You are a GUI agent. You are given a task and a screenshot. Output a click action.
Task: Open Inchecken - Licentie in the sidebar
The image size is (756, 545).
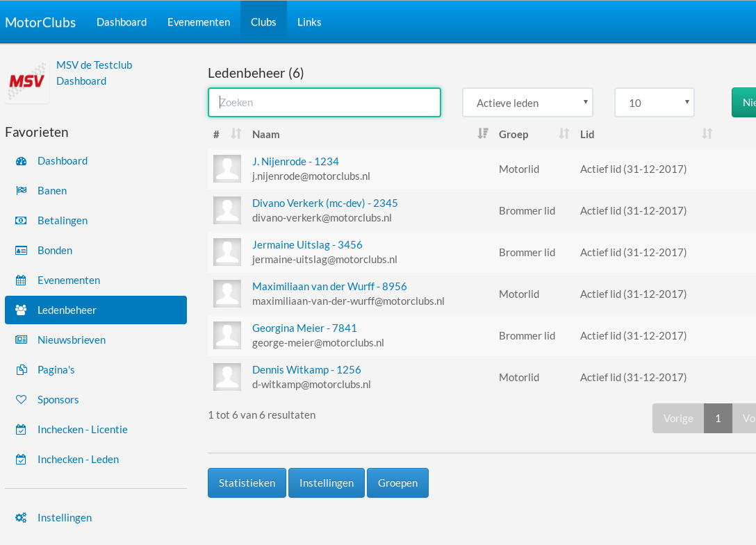pos(83,430)
